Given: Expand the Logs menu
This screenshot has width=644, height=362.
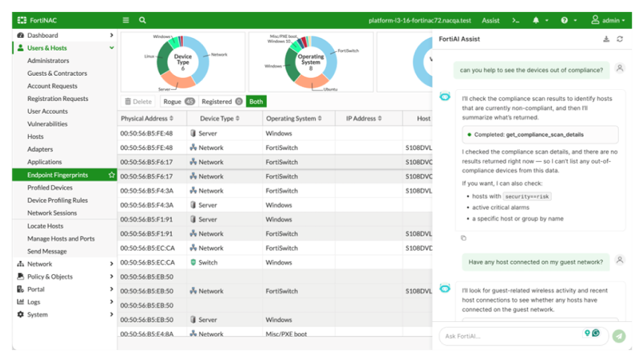Looking at the screenshot, I should coord(112,302).
